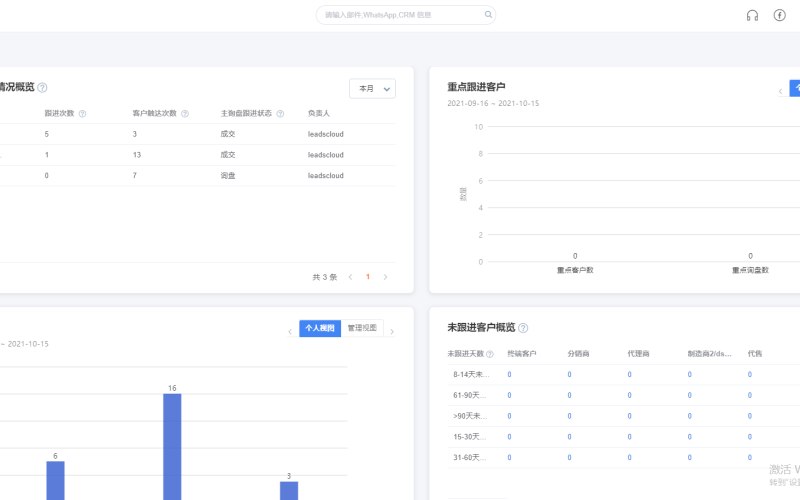Open the Facebook icon in header
Screen dimensions: 800x500
pyautogui.click(x=779, y=15)
